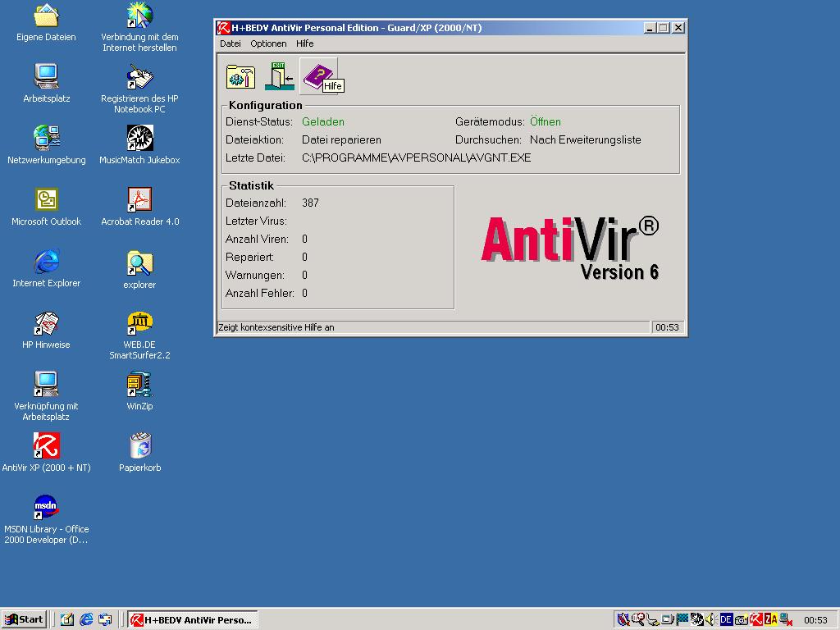Click the shield and sword tray icon
The image size is (840, 630).
[x=623, y=620]
